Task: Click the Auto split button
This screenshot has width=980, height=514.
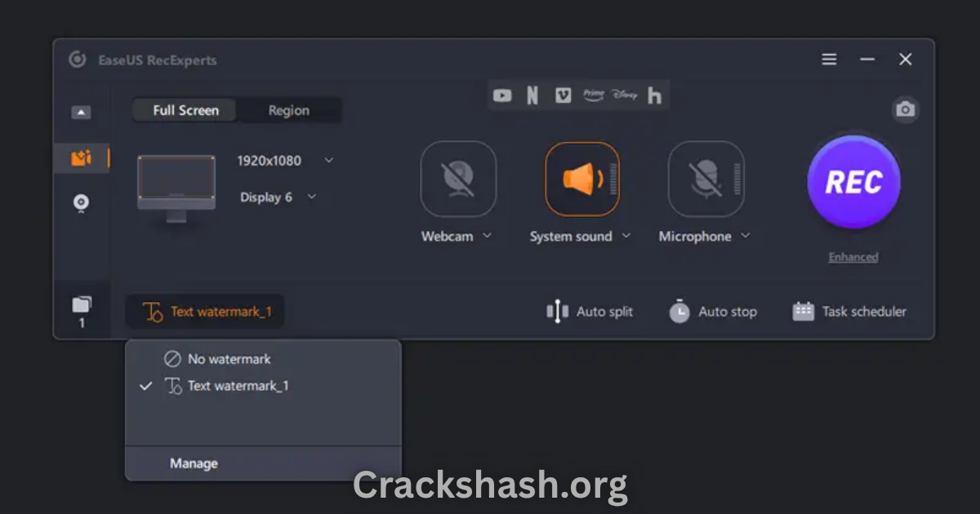Action: [x=589, y=312]
